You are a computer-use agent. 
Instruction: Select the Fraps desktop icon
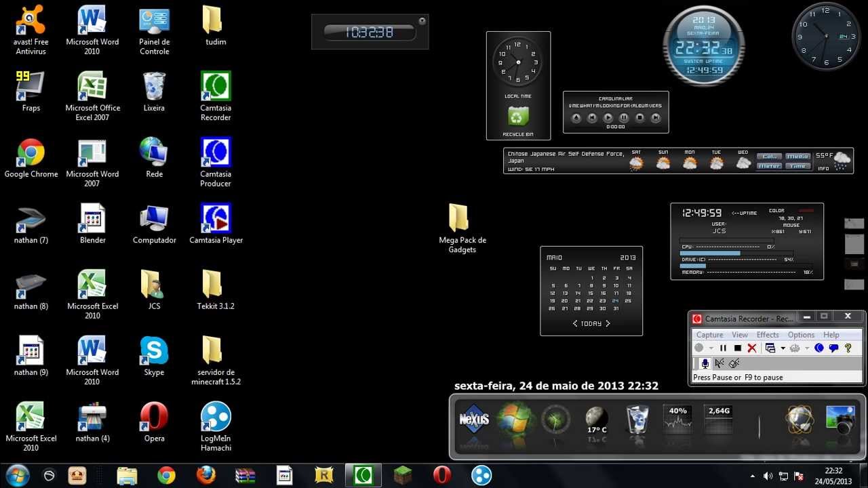(x=31, y=91)
